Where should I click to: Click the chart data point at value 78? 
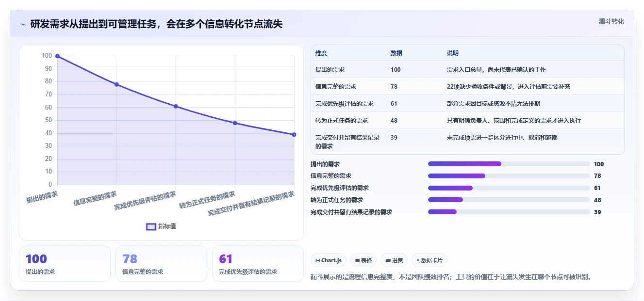pyautogui.click(x=116, y=84)
